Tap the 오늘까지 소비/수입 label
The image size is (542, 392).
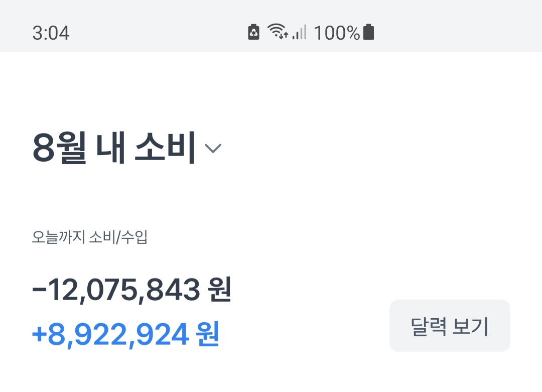pos(90,237)
